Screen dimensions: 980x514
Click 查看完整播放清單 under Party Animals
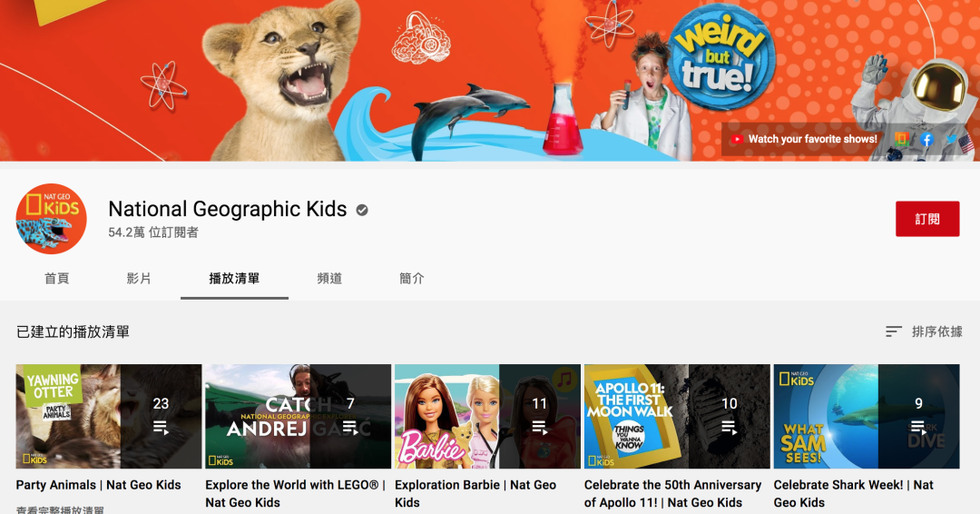(x=60, y=509)
